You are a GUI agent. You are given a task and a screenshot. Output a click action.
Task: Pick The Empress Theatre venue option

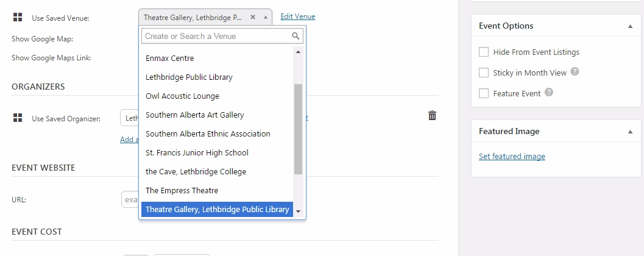click(x=182, y=191)
